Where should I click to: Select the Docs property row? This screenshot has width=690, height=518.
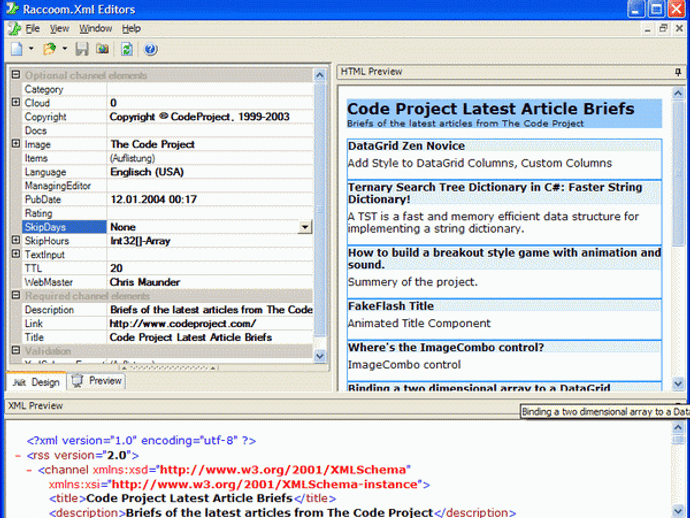coord(167,131)
